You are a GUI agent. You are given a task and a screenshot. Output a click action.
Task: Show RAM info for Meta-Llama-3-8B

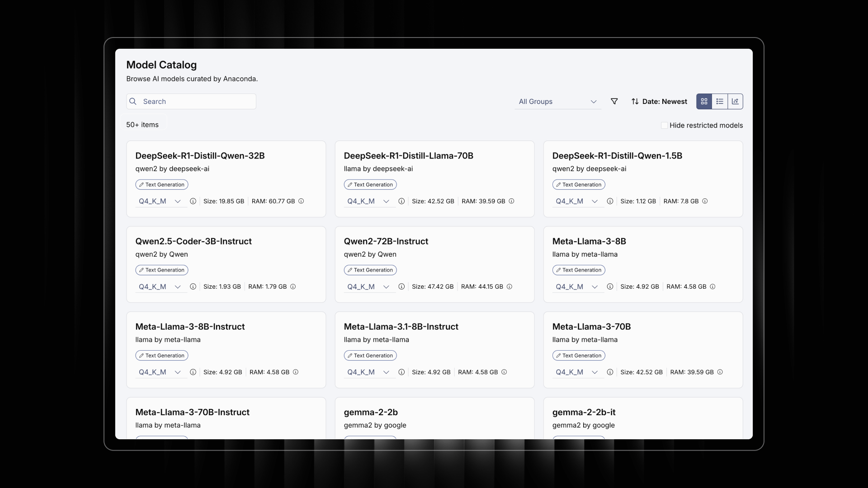tap(712, 286)
